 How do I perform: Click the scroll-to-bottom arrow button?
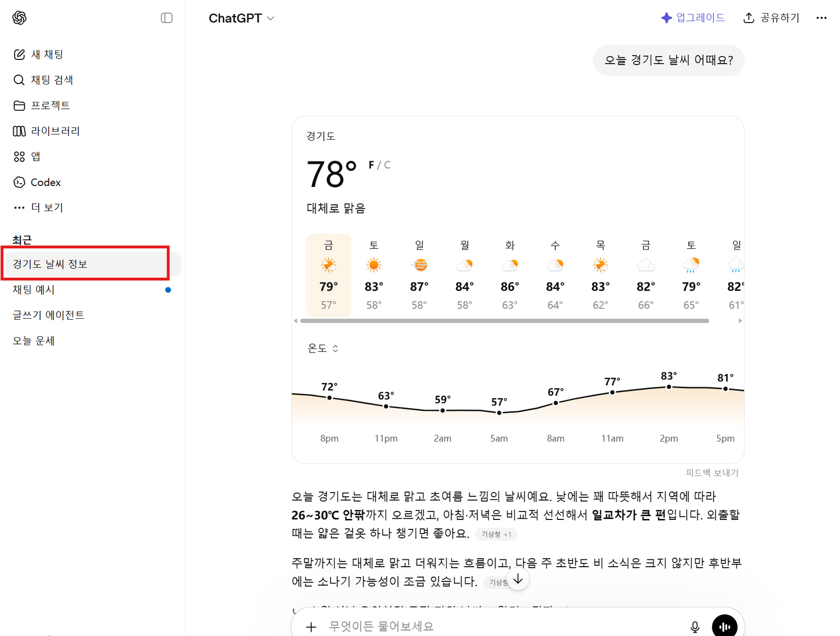(518, 579)
